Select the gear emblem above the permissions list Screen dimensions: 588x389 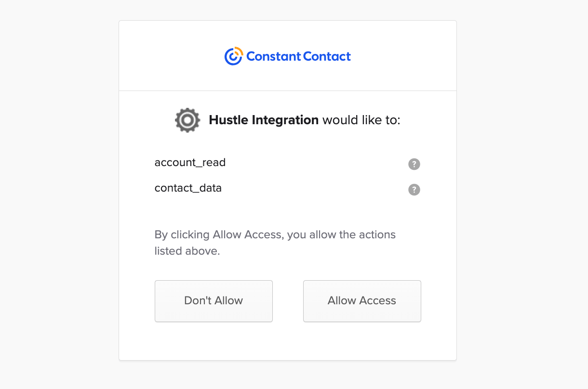(x=187, y=120)
